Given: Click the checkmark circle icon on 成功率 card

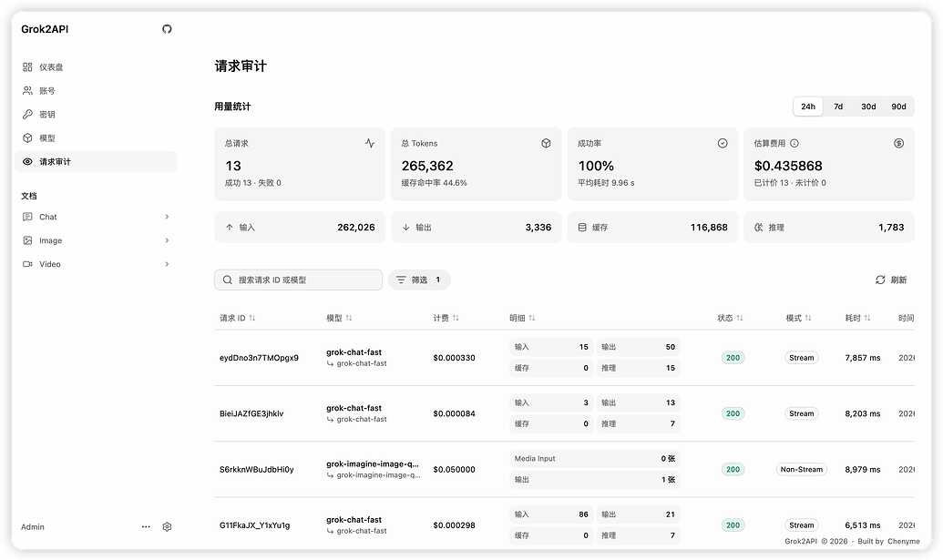Looking at the screenshot, I should coord(723,143).
